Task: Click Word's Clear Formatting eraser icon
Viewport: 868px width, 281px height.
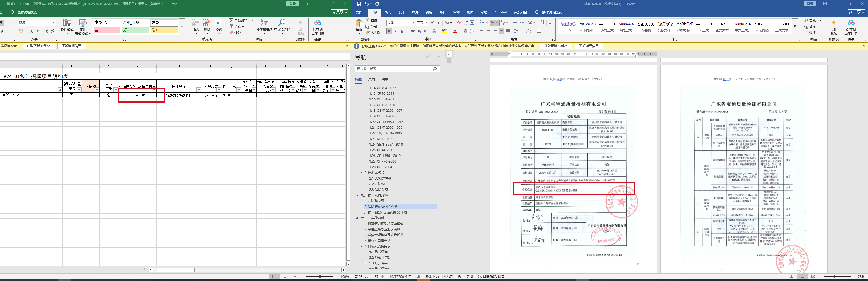Action: pos(459,23)
